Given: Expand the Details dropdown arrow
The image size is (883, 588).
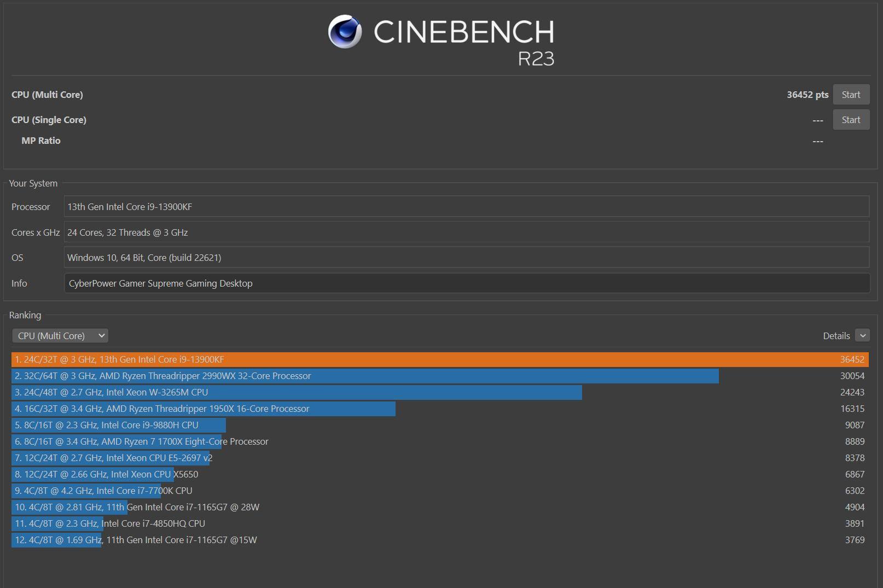Looking at the screenshot, I should click(x=862, y=336).
